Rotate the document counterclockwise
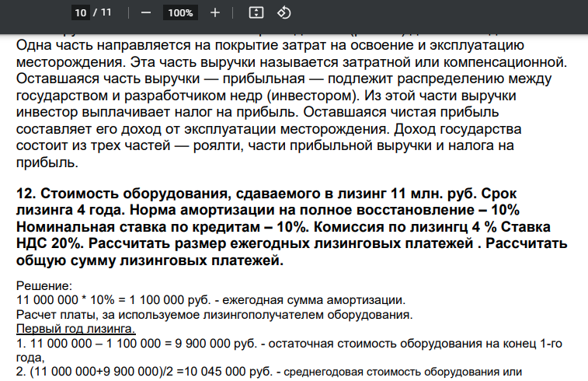The width and height of the screenshot is (588, 381). tap(284, 12)
